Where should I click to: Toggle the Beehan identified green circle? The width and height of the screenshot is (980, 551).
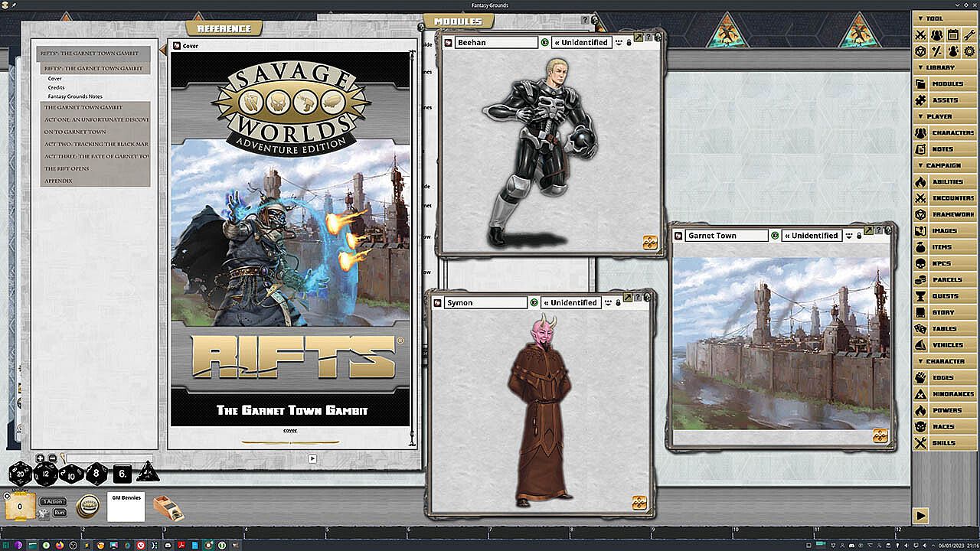pyautogui.click(x=545, y=43)
